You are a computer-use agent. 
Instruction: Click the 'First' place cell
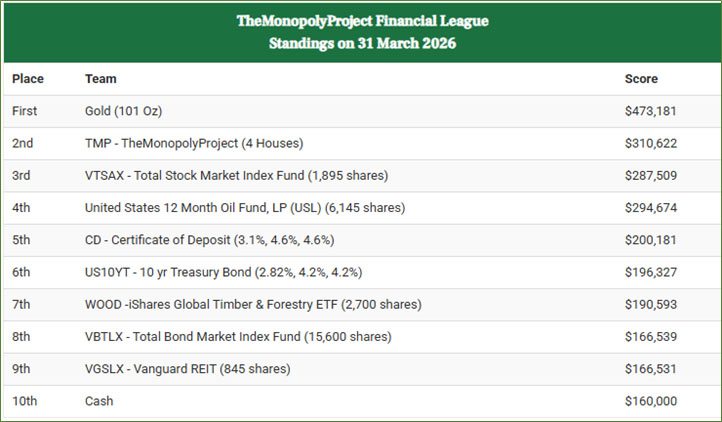click(25, 111)
